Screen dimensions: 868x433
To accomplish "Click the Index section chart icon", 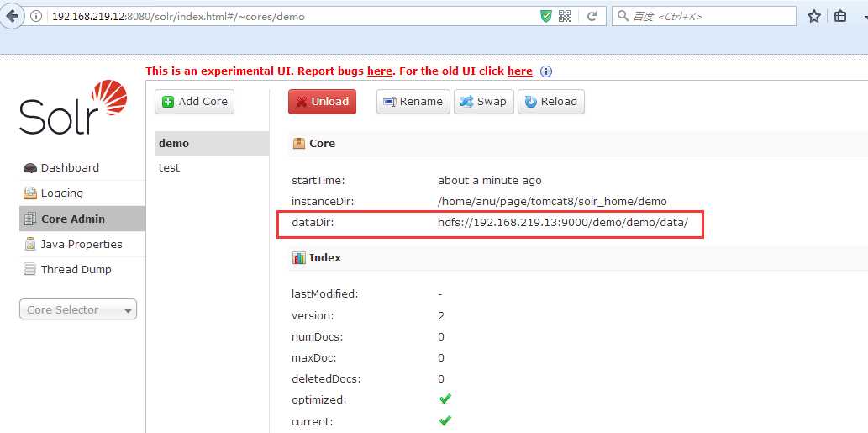I will [299, 258].
